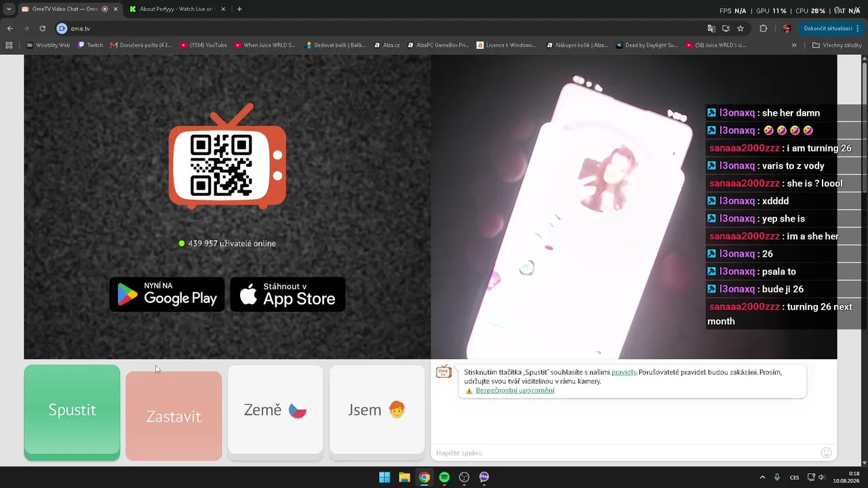Open the Twitch bookmark
Image resolution: width=868 pixels, height=488 pixels.
(91, 45)
